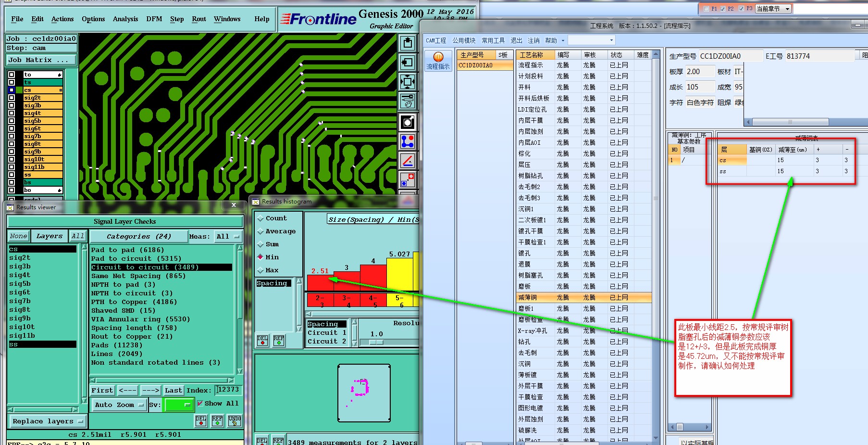Open the Rout menu
The width and height of the screenshot is (868, 445).
199,19
